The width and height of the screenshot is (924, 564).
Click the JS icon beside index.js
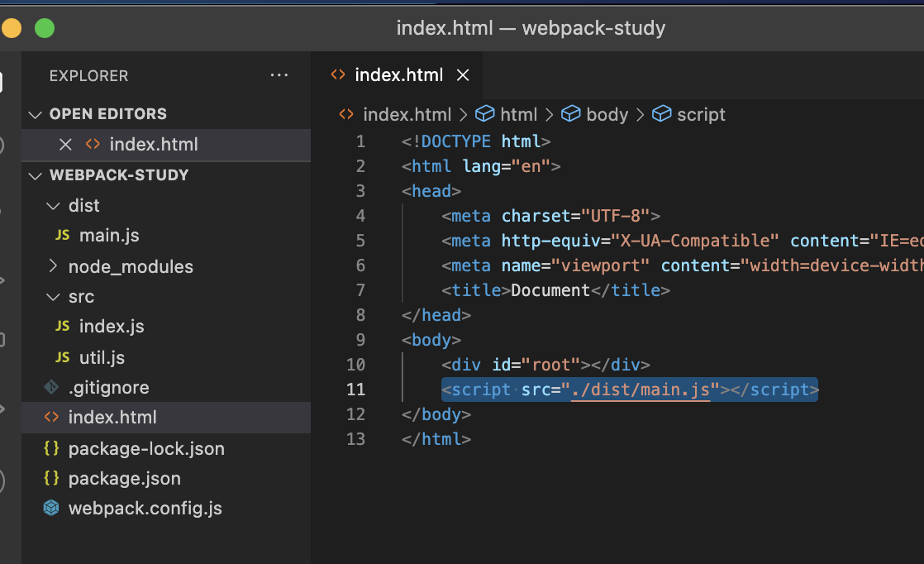[x=63, y=327]
